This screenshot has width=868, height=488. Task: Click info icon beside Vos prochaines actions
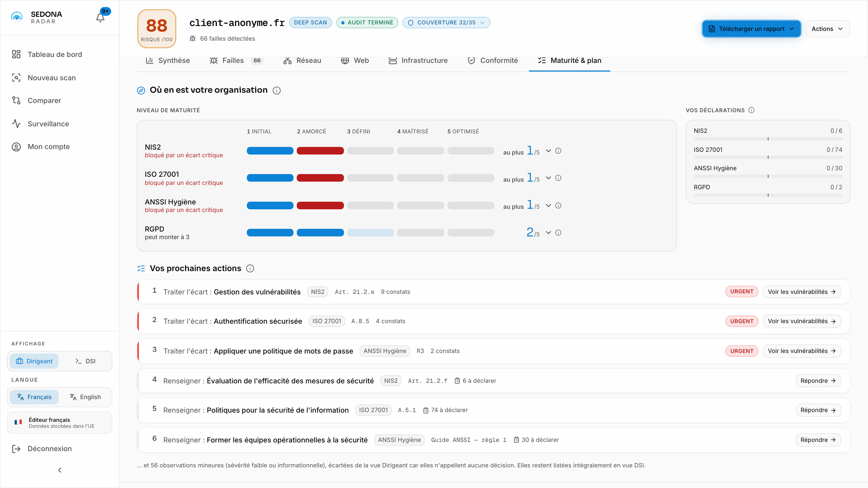[250, 268]
